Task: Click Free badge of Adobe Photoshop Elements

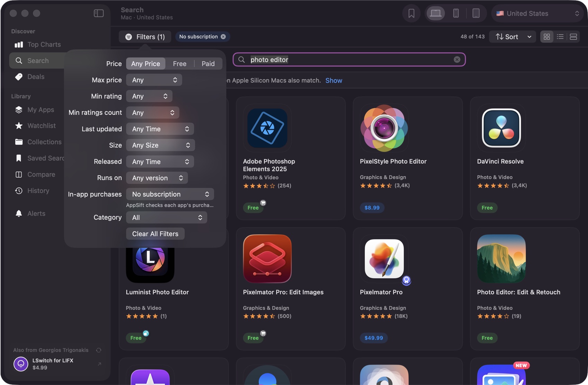Action: tap(253, 208)
